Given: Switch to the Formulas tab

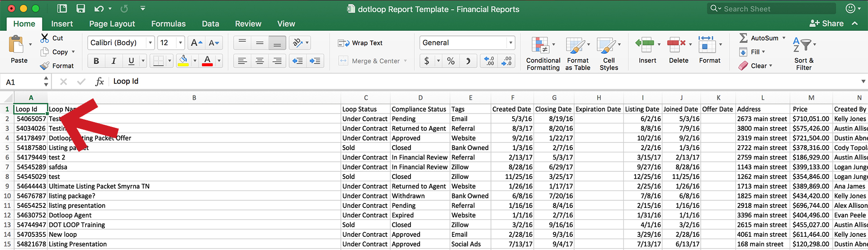Looking at the screenshot, I should point(168,24).
